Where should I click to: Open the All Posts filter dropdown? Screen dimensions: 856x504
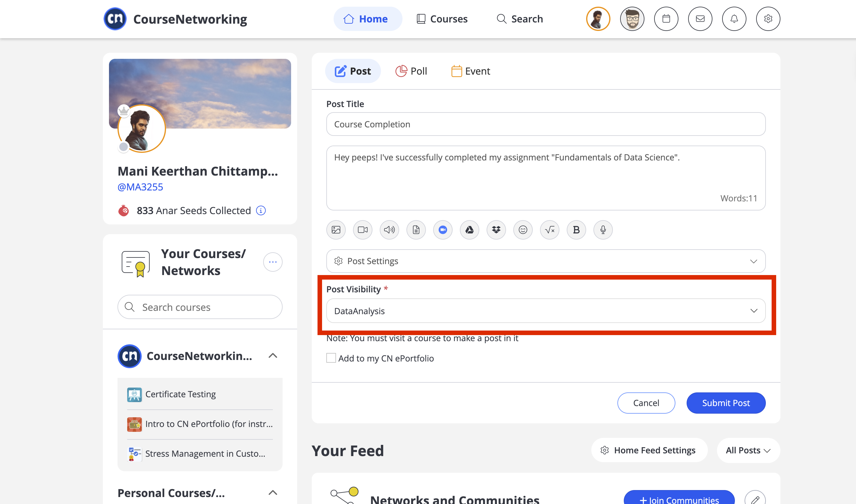tap(748, 450)
